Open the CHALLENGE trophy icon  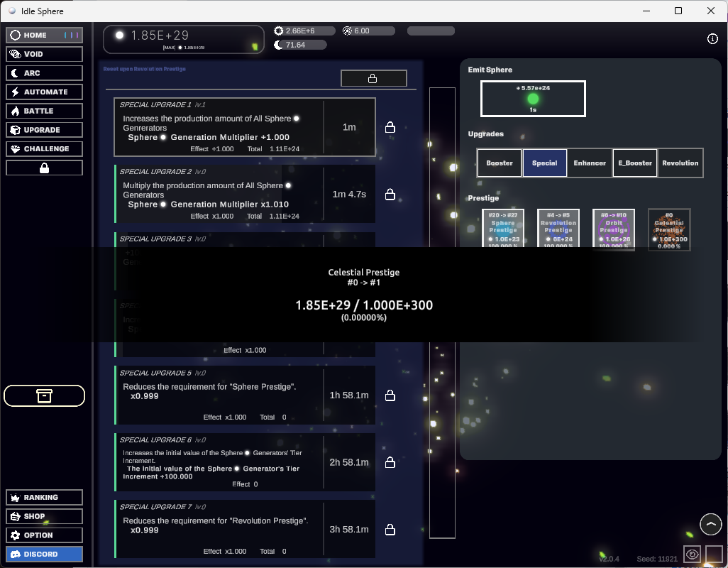(44, 148)
